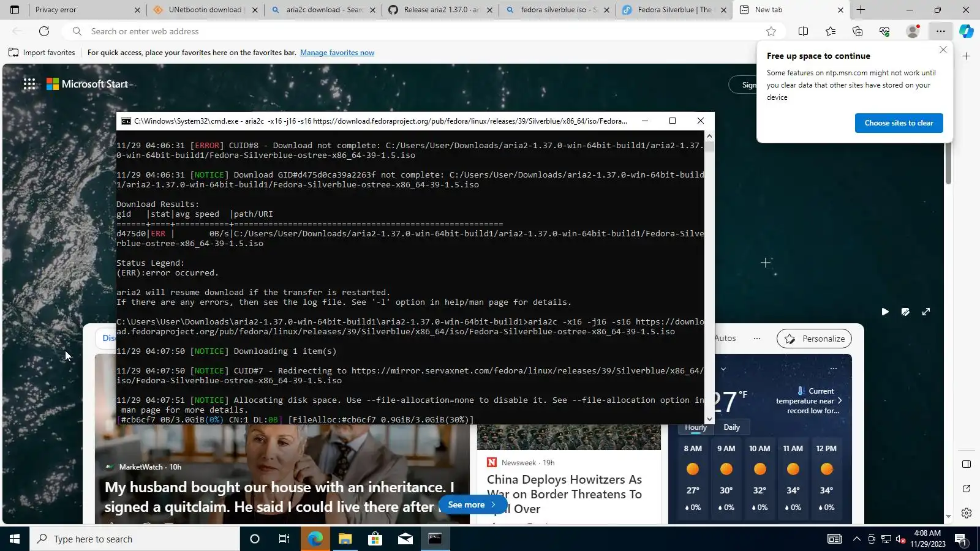
Task: Edit the page background image
Action: pos(905,312)
